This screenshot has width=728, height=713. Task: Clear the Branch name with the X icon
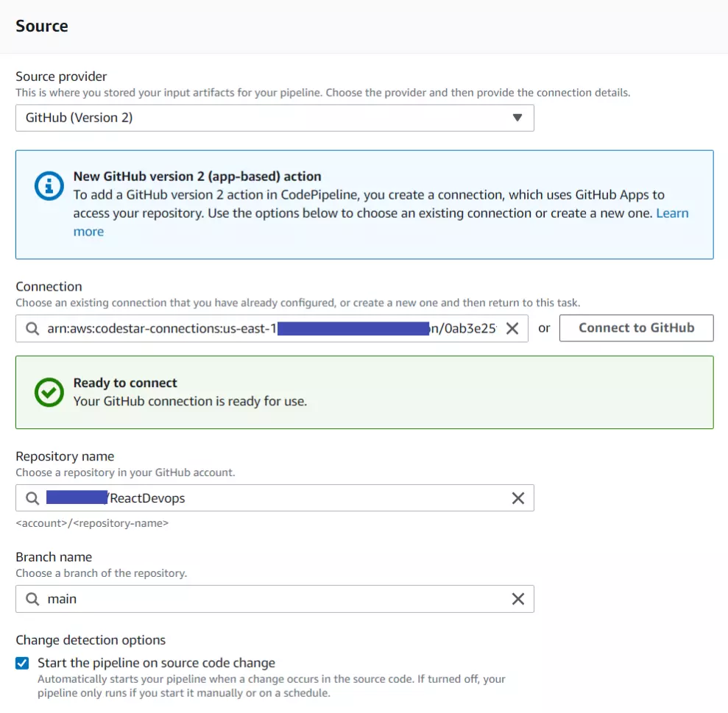(x=518, y=599)
